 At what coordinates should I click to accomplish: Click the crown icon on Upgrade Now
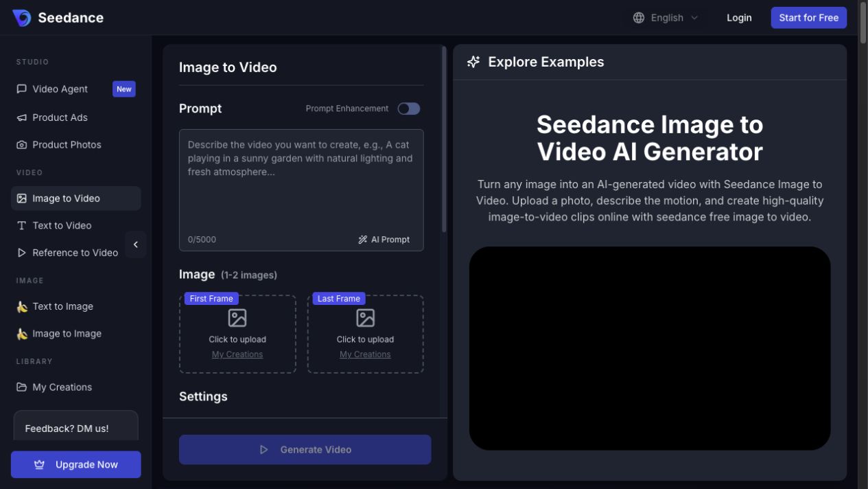coord(40,465)
